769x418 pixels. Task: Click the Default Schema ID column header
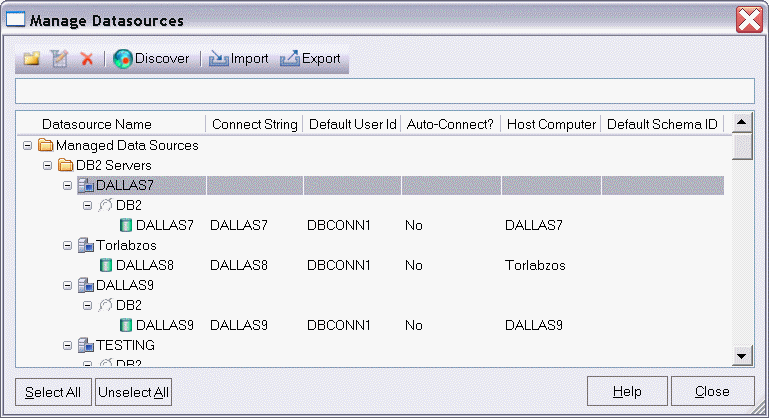[662, 124]
